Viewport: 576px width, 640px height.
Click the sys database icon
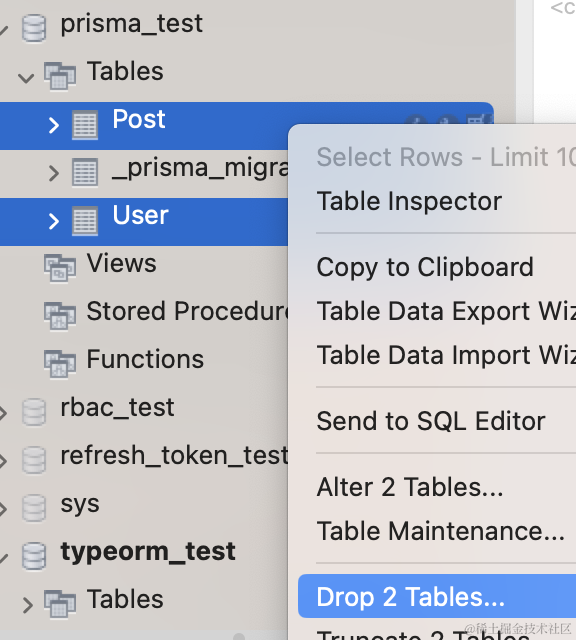coord(34,508)
